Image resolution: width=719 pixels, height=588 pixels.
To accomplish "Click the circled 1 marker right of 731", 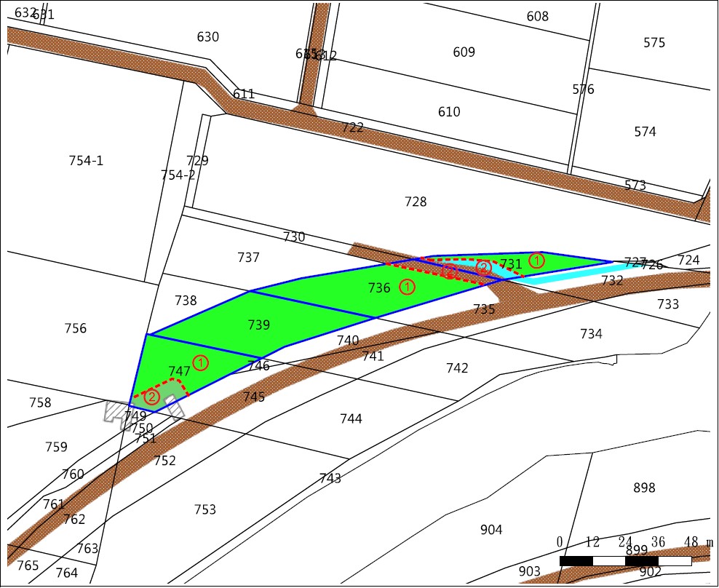I will click(536, 260).
